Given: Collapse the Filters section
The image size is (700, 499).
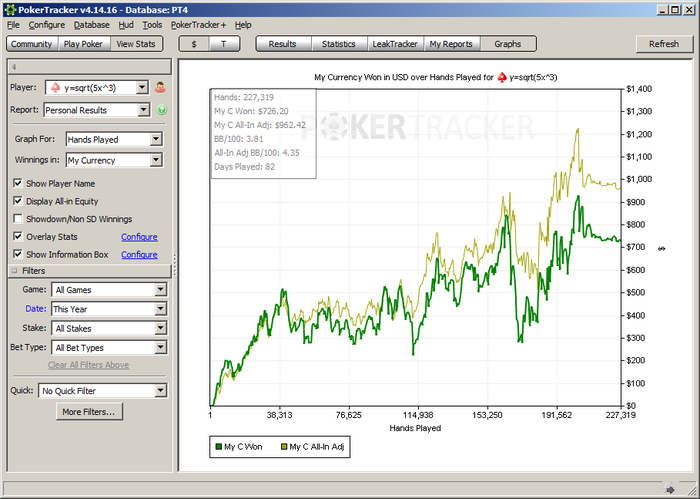Looking at the screenshot, I should coord(14,270).
